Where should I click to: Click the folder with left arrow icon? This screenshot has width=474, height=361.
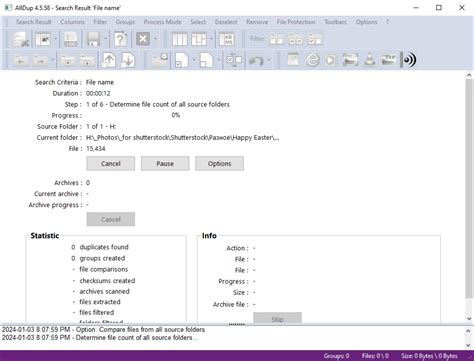coord(21,61)
